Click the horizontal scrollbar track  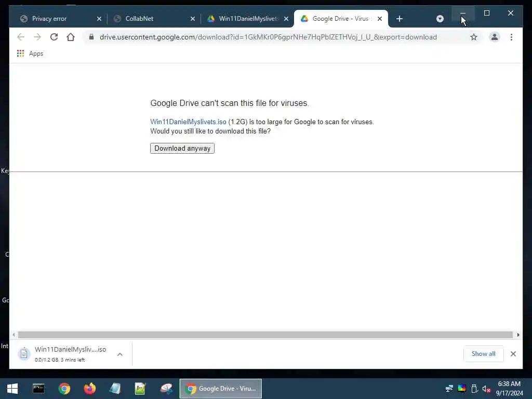coord(265,335)
